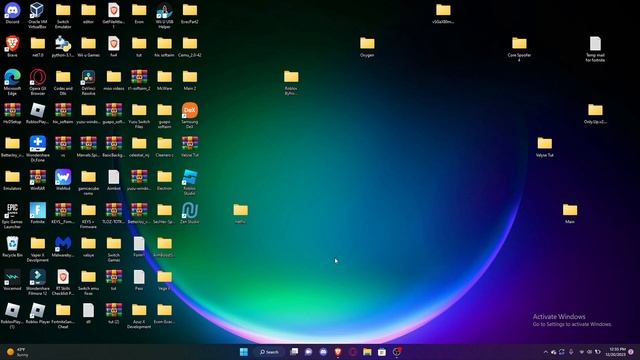Select the Pass text file icon
The width and height of the screenshot is (640, 360).
[139, 280]
